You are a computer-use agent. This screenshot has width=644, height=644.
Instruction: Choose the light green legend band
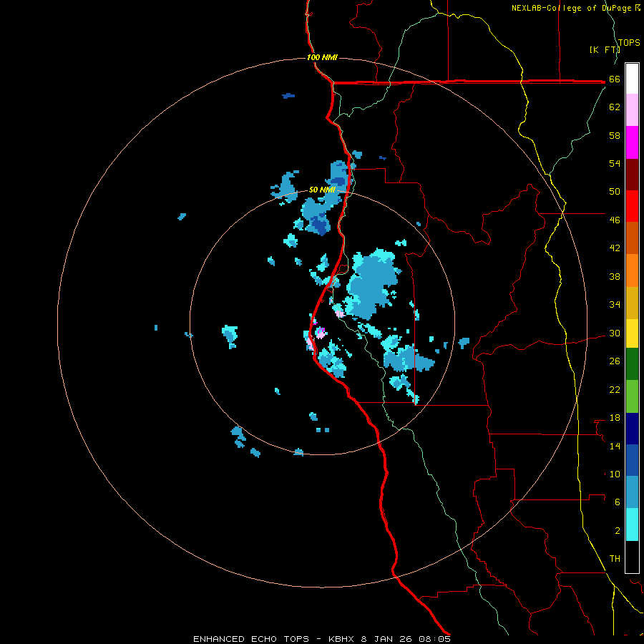click(632, 396)
